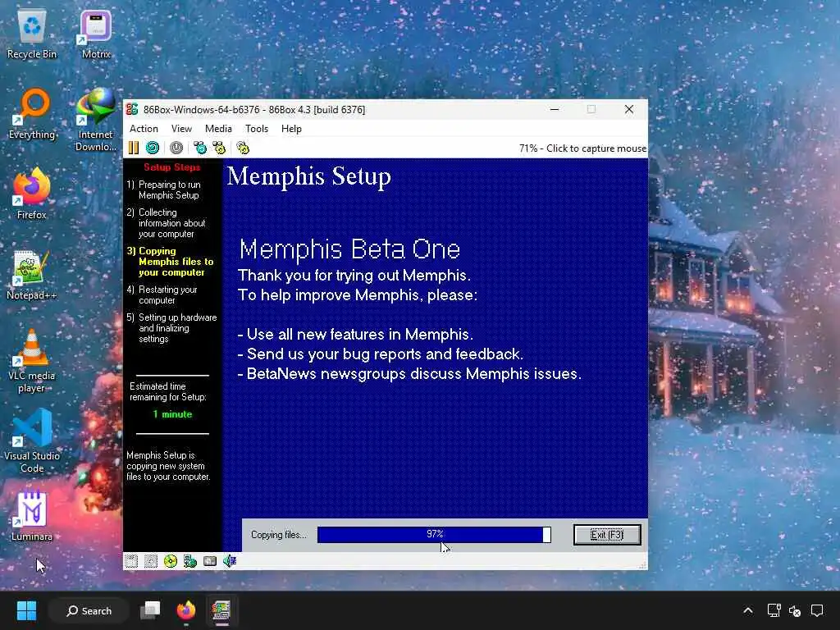Open Everything search desktop shortcut
840x630 pixels.
coord(32,115)
